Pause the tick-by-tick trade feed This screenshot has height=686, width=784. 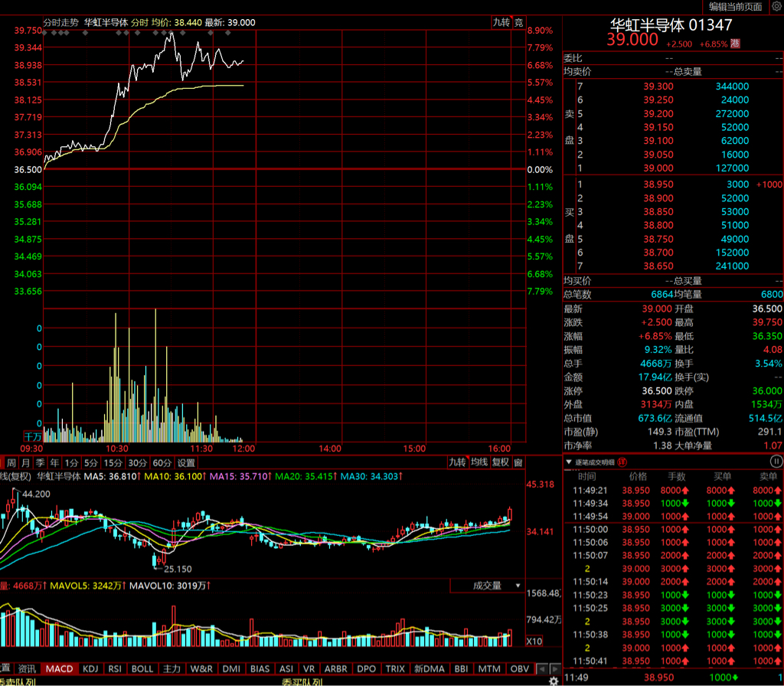click(776, 462)
